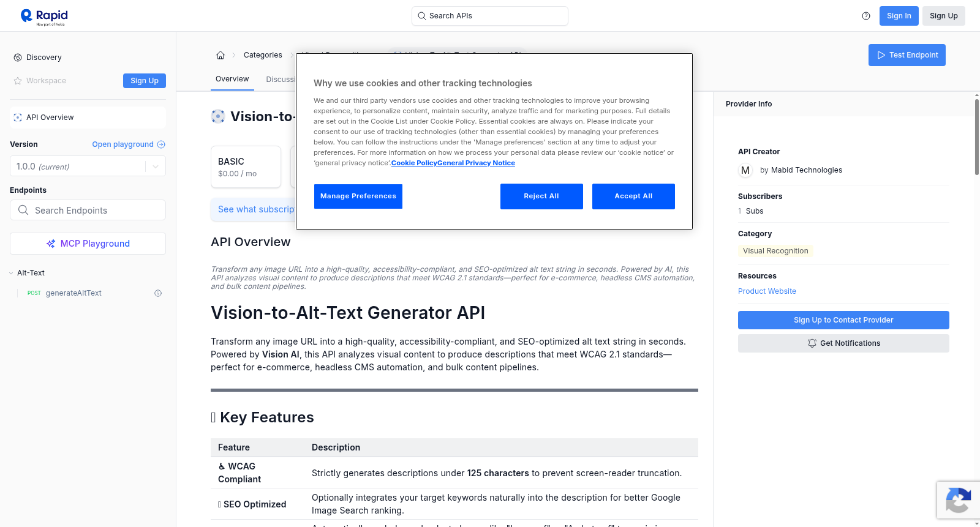Image resolution: width=980 pixels, height=527 pixels.
Task: Click Manage Preferences in cookie dialog
Action: point(358,196)
